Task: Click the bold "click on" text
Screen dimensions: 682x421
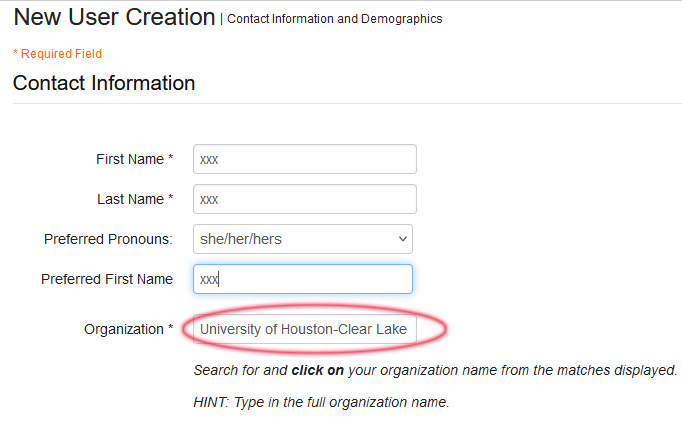Action: [x=317, y=370]
